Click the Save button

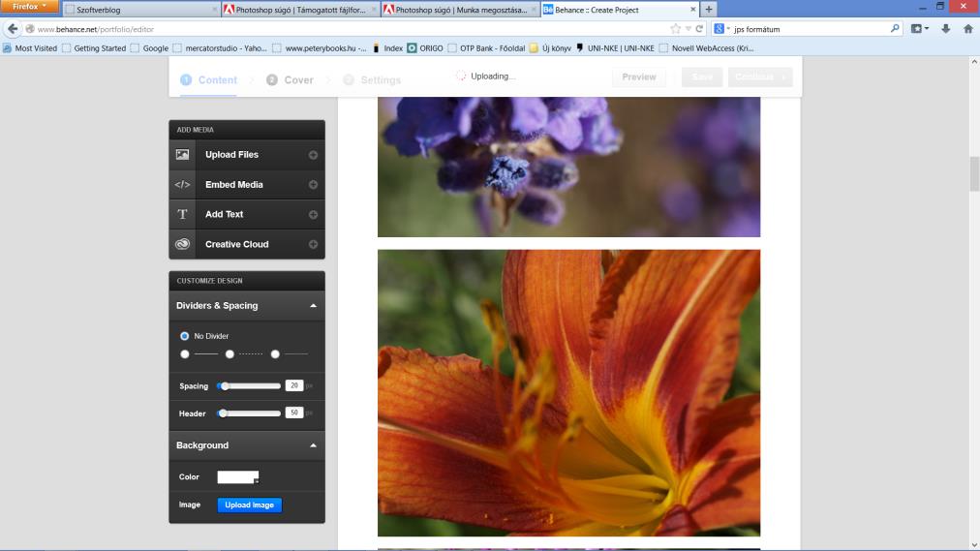click(702, 77)
